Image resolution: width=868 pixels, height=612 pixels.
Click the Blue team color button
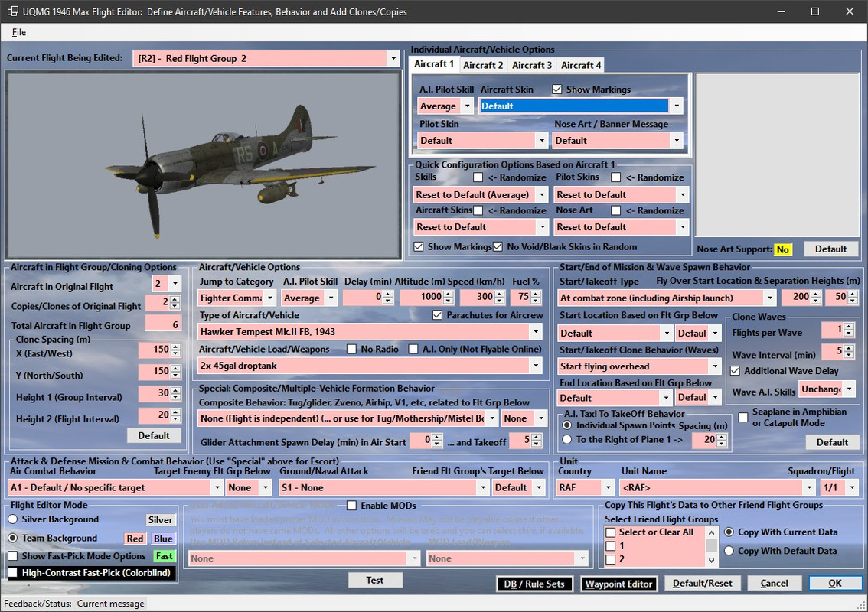point(163,539)
